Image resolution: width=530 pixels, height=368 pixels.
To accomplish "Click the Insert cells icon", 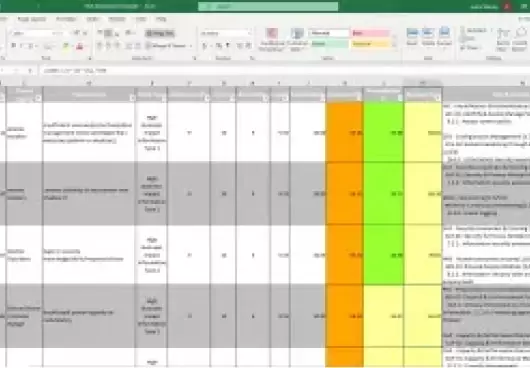I will 412,36.
